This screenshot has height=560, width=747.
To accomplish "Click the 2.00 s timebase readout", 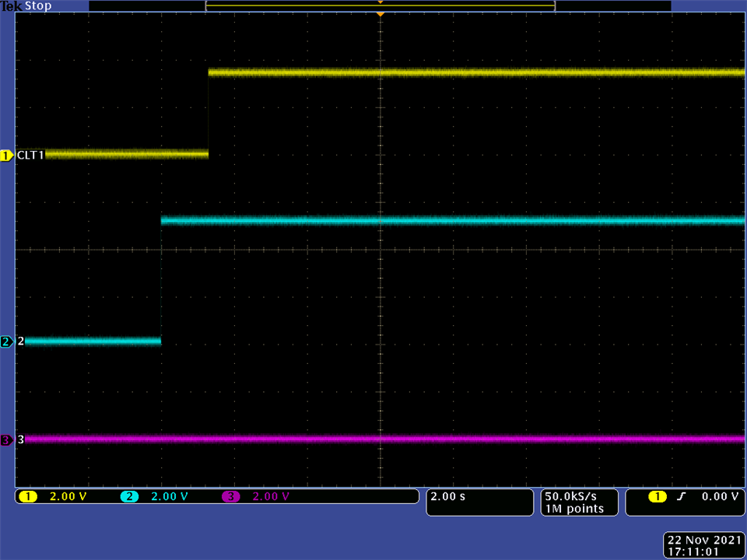I will [x=448, y=496].
